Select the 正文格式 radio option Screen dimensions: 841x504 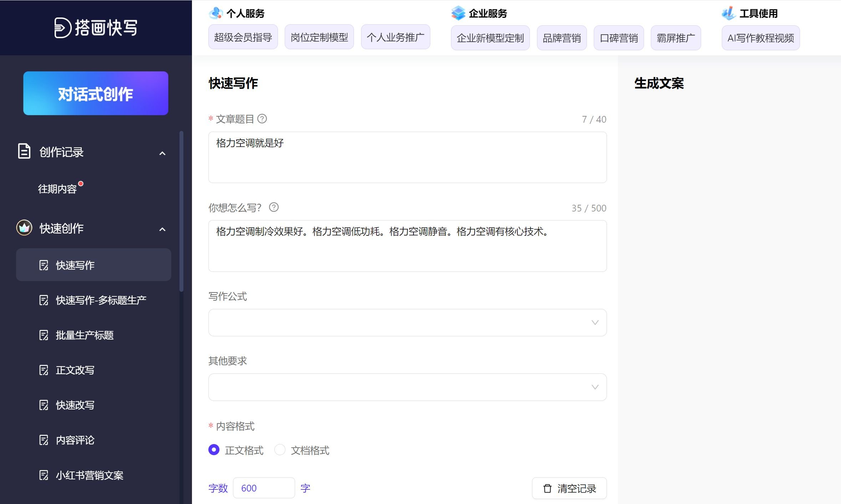214,450
